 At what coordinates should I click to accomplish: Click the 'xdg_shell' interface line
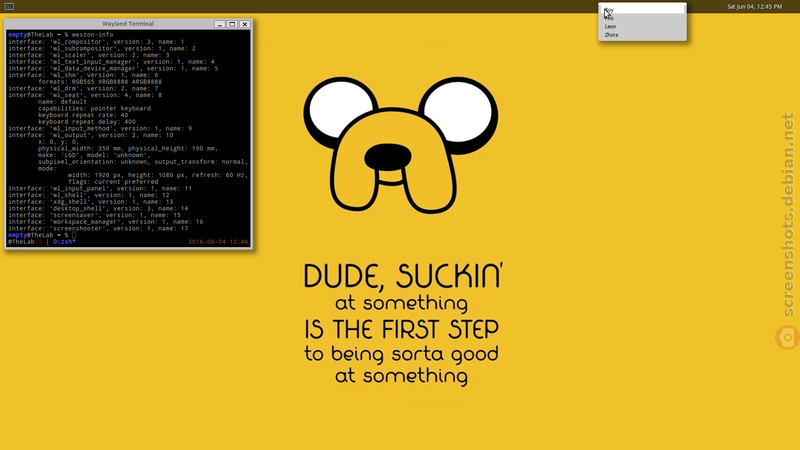90,202
